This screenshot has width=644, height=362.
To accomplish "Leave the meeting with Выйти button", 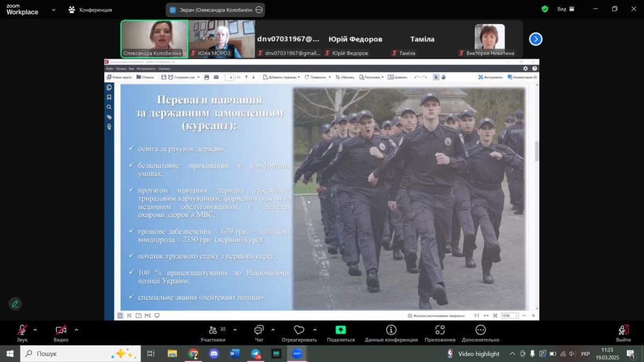I will point(623,331).
